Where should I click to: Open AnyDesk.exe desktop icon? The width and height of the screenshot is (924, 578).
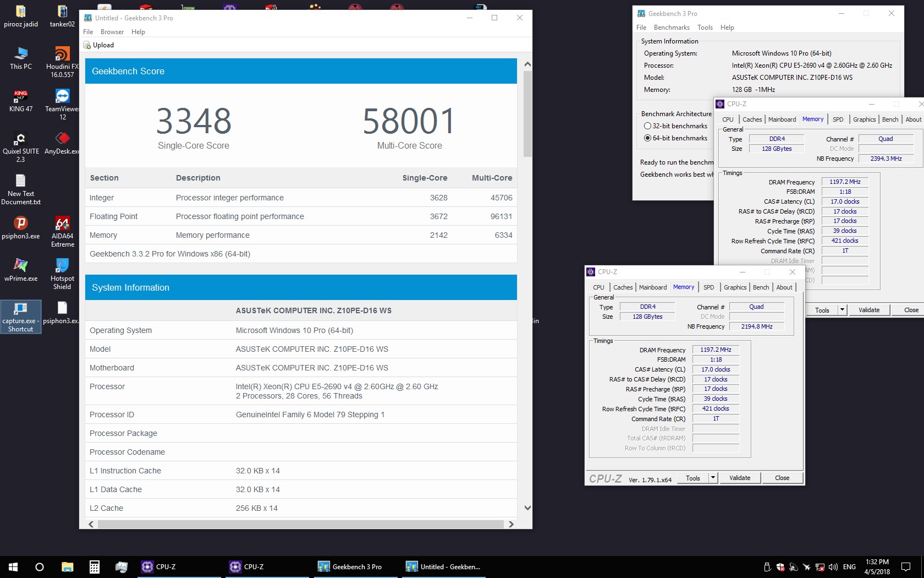[x=62, y=143]
